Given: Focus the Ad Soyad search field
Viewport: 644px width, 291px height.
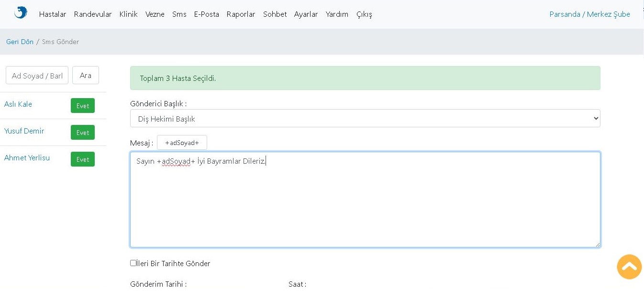Looking at the screenshot, I should point(37,75).
